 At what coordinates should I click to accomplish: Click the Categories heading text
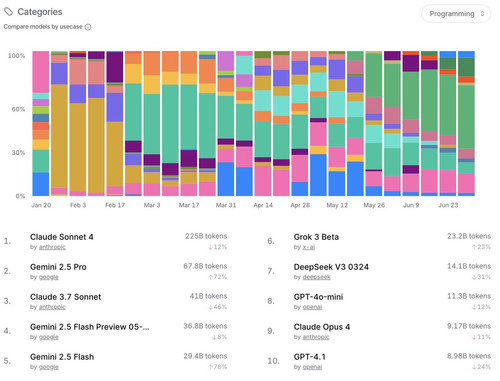click(x=40, y=12)
